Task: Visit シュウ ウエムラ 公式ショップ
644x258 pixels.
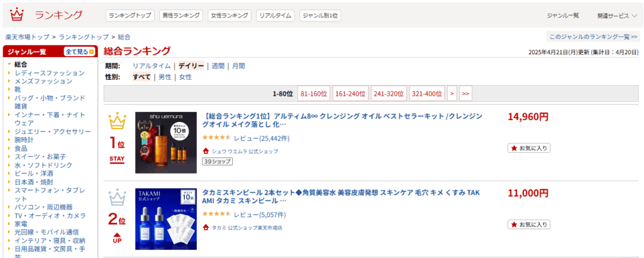Action: point(245,151)
